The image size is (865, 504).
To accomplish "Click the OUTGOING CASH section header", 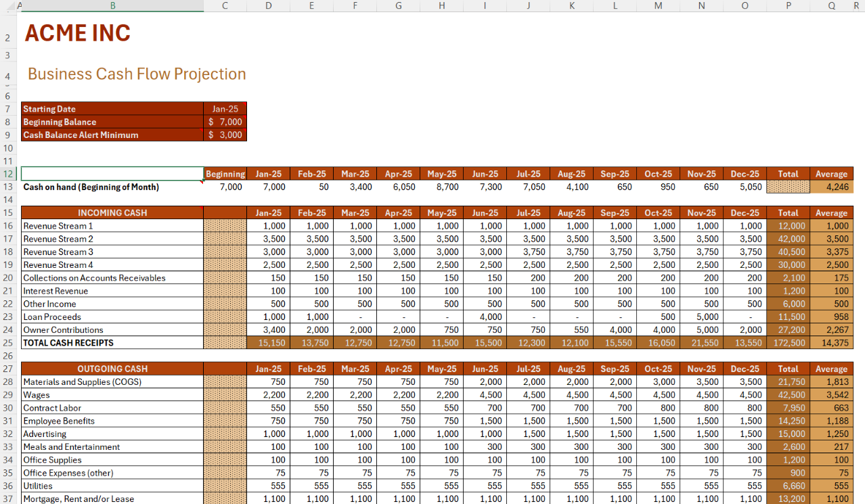I will 112,369.
